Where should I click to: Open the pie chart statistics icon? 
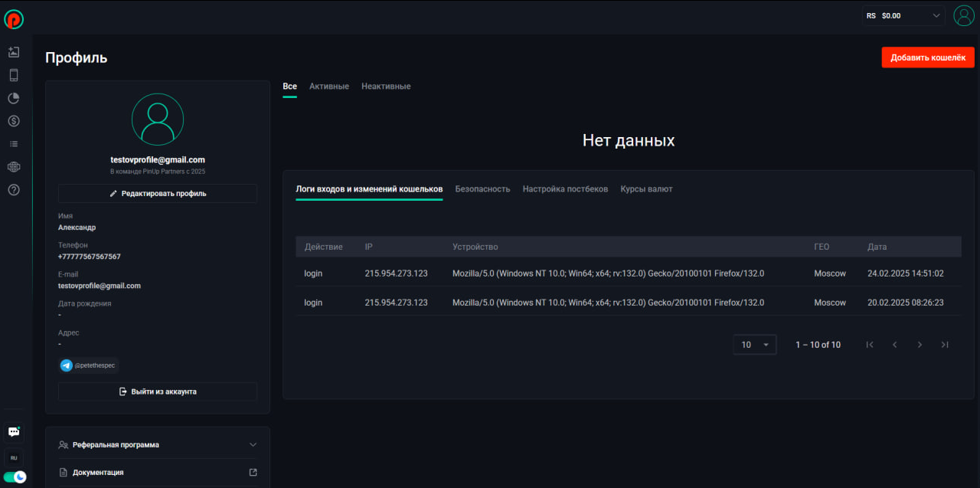click(14, 98)
